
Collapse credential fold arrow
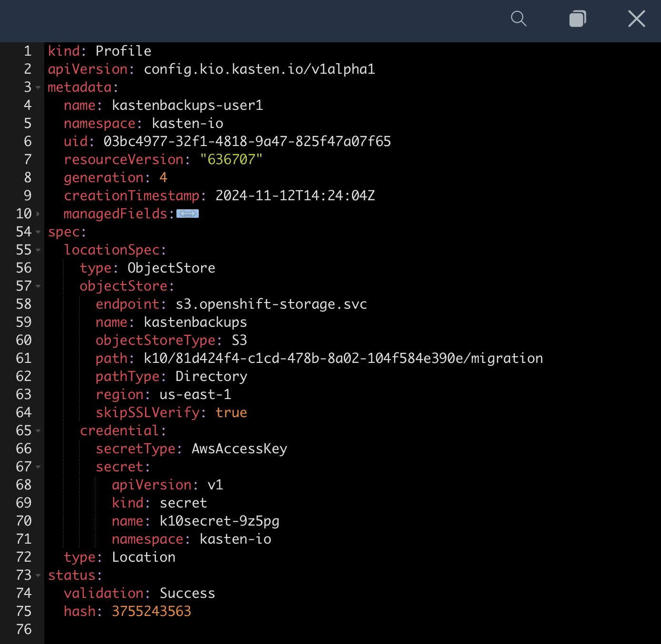point(38,431)
